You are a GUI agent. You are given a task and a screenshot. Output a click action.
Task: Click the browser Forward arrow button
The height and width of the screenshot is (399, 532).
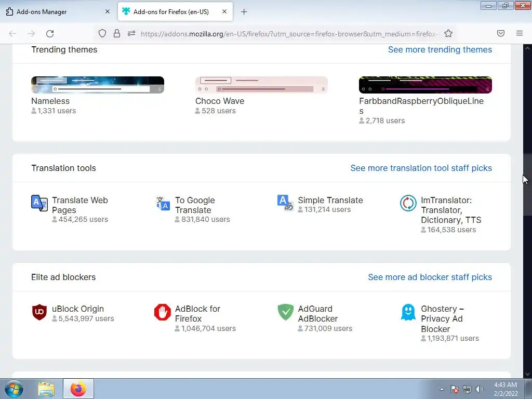pyautogui.click(x=31, y=34)
